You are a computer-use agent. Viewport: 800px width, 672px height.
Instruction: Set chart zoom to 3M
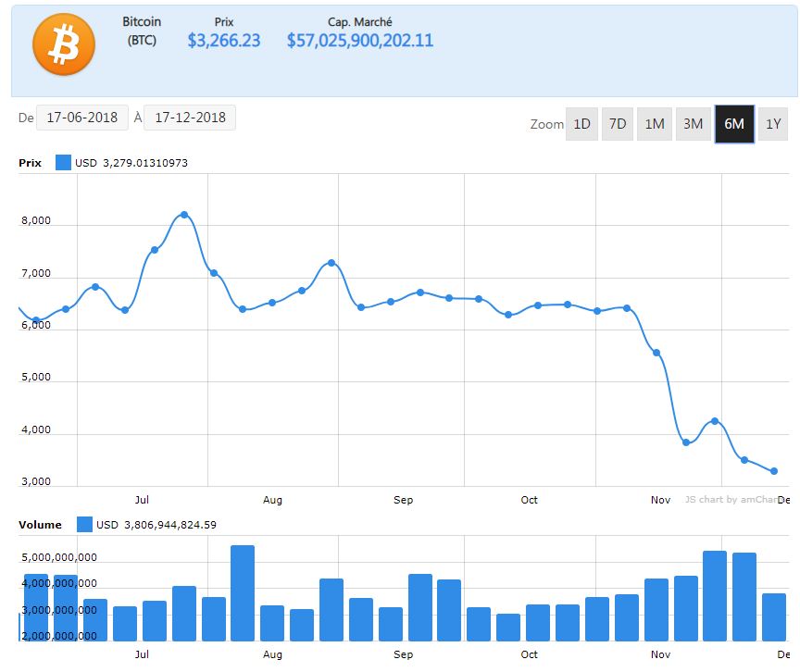coord(693,124)
